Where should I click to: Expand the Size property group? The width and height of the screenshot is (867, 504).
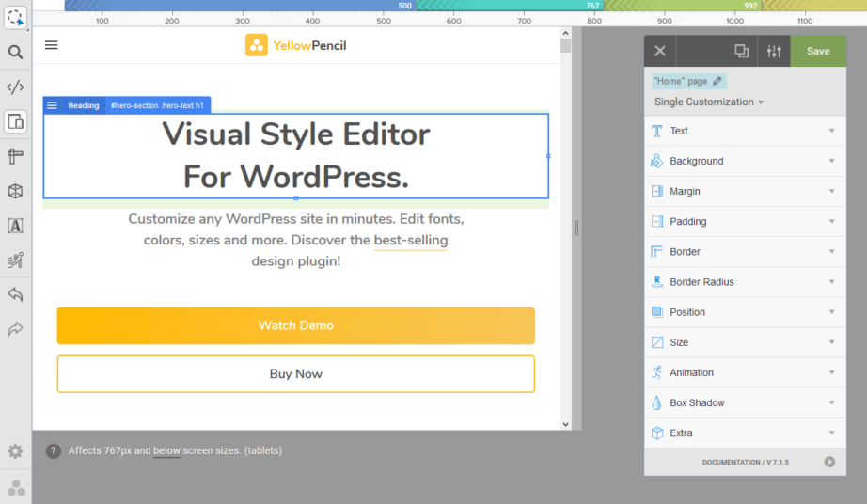745,342
